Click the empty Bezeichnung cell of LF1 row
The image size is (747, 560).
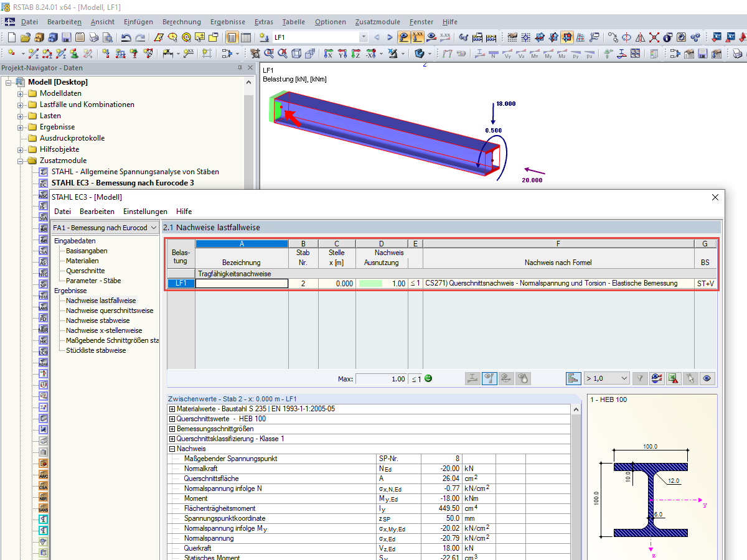(x=242, y=284)
